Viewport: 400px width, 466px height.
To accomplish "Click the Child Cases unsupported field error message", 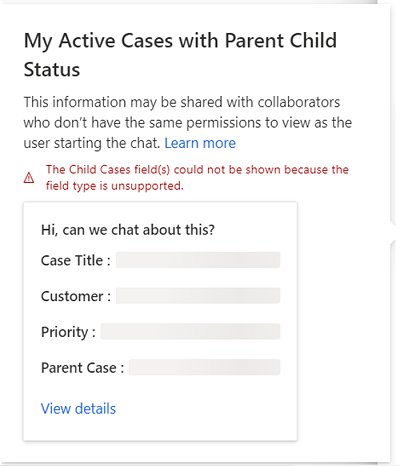I will point(197,178).
